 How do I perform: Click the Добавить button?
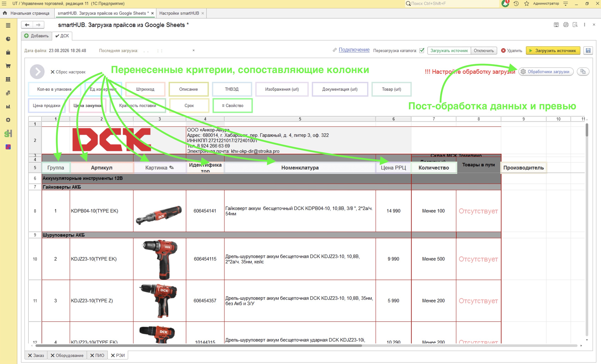click(x=36, y=36)
